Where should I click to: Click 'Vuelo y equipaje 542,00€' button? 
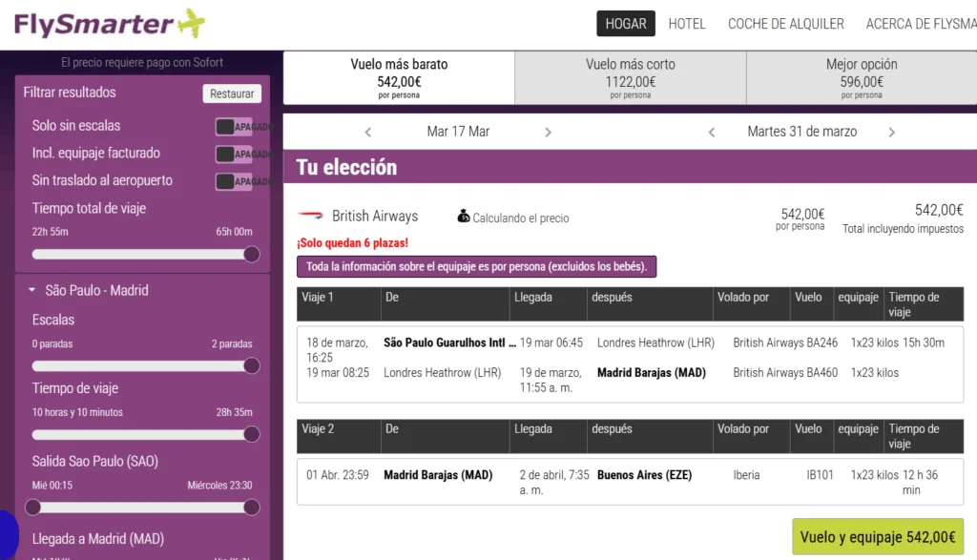[878, 537]
